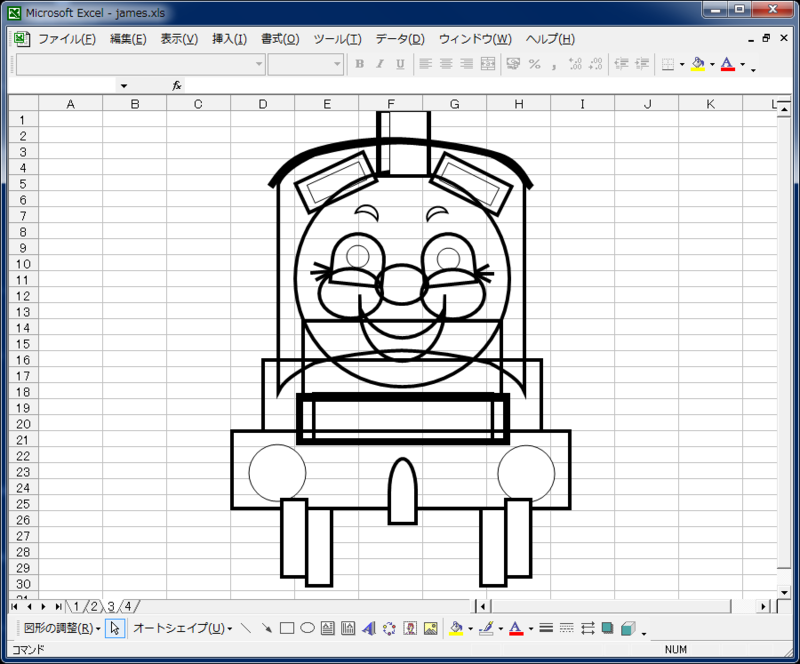Open the Name Box dropdown arrow
800x664 pixels.
[124, 86]
